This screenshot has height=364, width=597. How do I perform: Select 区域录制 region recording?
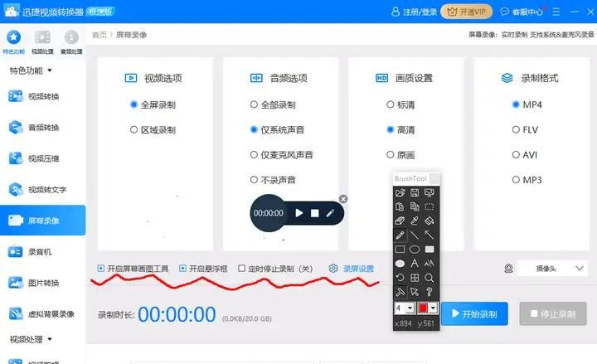(x=153, y=130)
